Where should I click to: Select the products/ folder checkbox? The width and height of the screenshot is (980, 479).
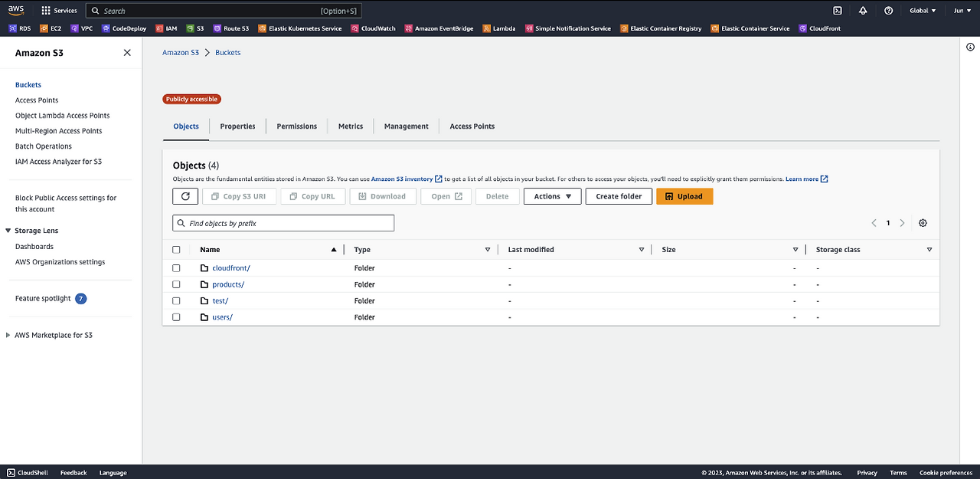(x=176, y=284)
